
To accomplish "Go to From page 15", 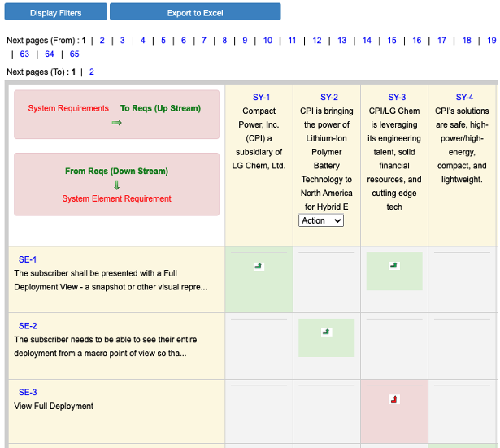I will pyautogui.click(x=392, y=41).
